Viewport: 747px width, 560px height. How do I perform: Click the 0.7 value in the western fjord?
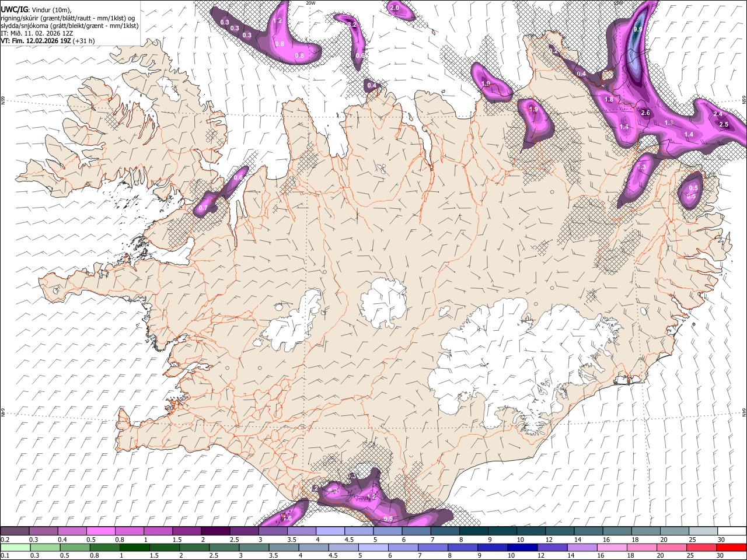click(x=203, y=208)
